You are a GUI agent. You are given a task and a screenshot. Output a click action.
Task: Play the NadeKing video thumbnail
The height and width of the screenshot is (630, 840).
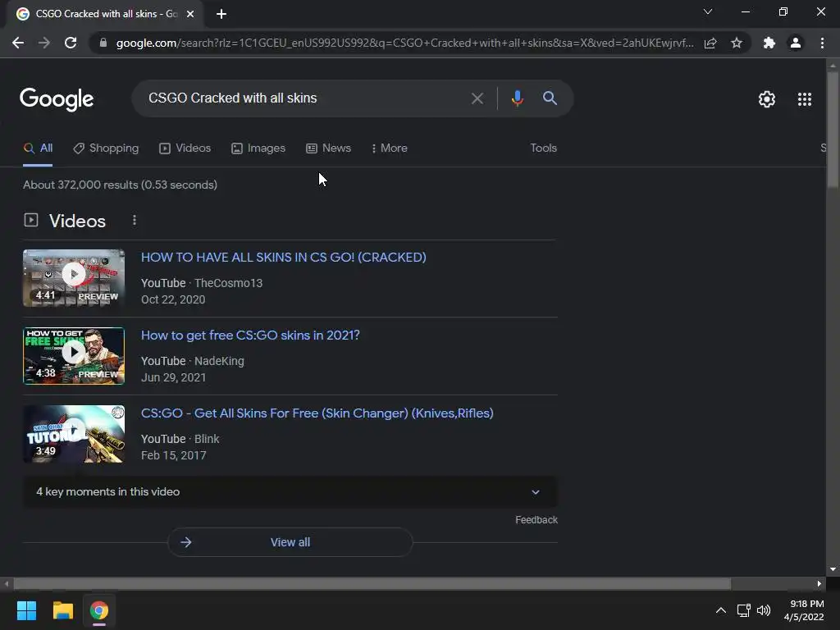pyautogui.click(x=74, y=356)
